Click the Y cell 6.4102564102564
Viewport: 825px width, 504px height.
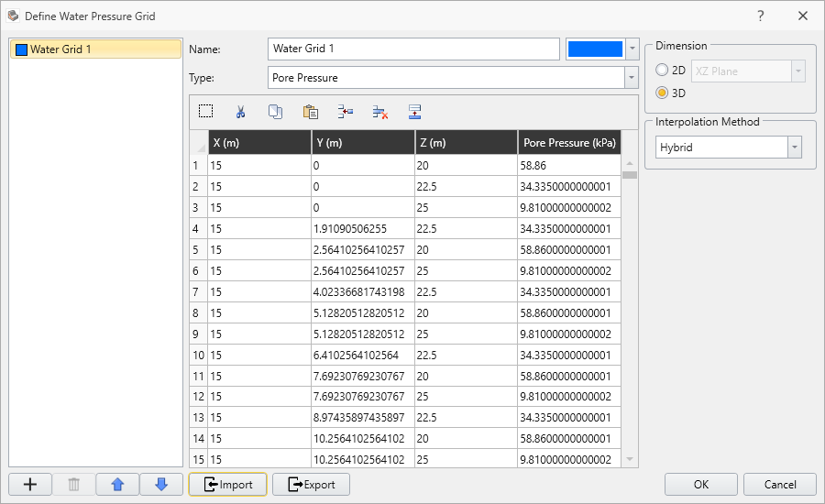[x=363, y=356]
